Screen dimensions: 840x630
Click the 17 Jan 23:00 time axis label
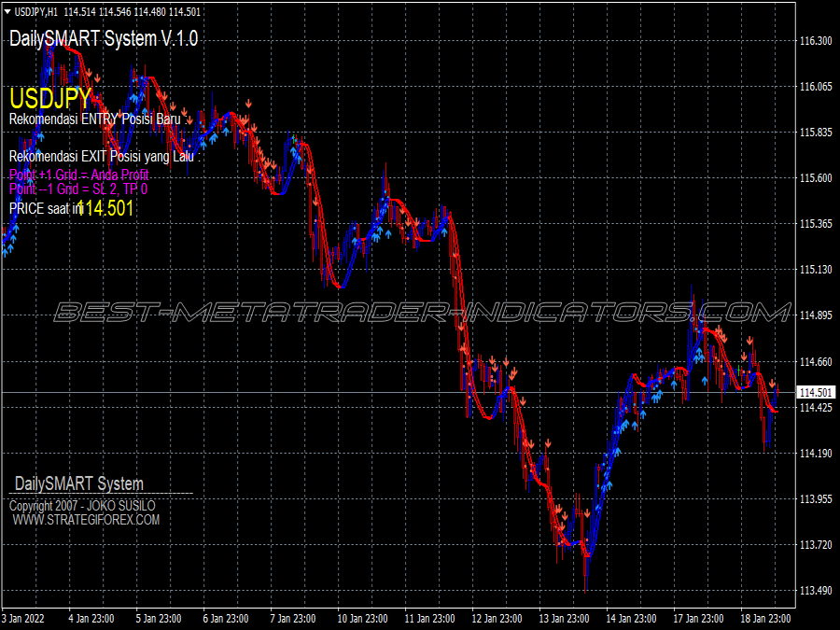698,619
